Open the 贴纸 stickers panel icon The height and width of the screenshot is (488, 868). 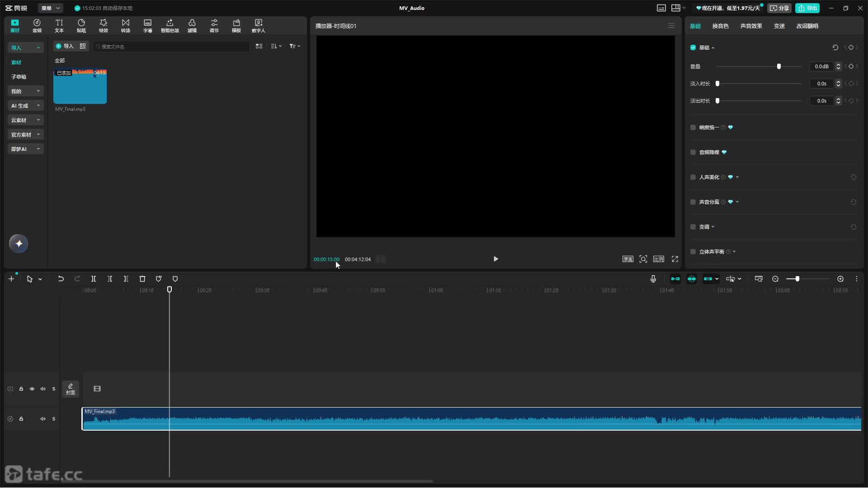[x=81, y=26]
